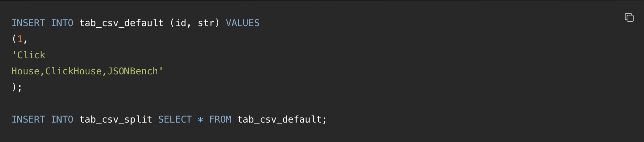Click the str column name
Viewport: 644px width, 142px height.
pos(206,23)
